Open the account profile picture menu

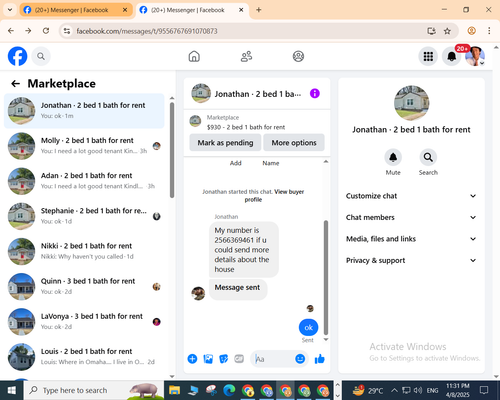point(475,56)
